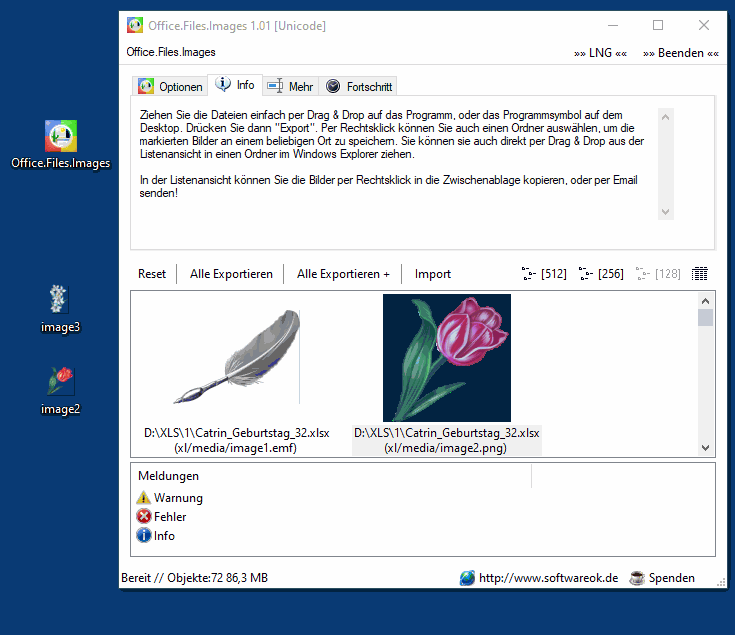Image resolution: width=735 pixels, height=635 pixels.
Task: Select the image3 desktop file
Action: pos(60,309)
